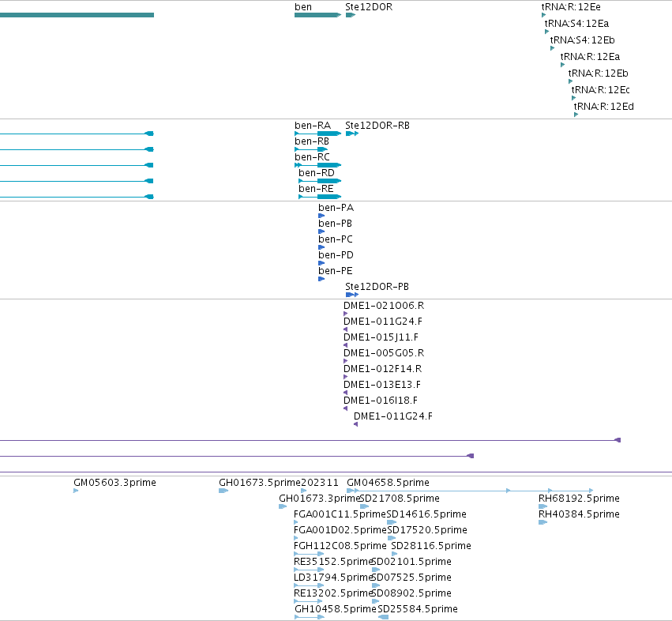Choose tRNA:R:12Ec gene label

600,90
